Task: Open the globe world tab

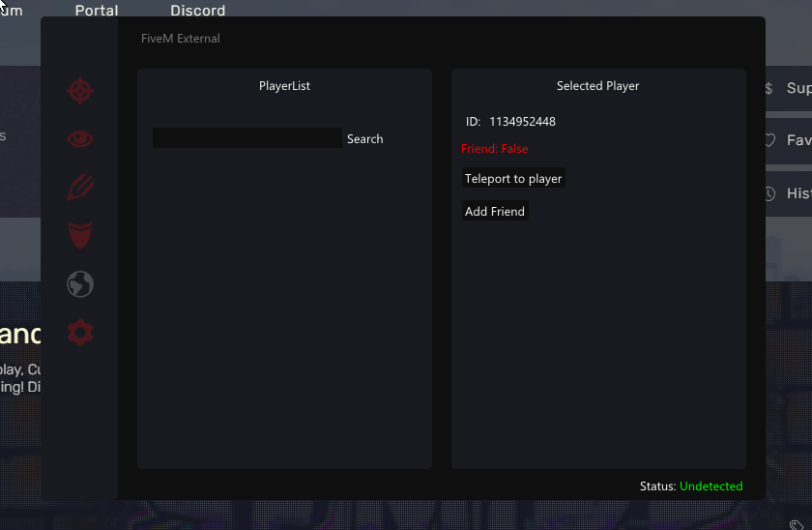Action: (x=80, y=284)
